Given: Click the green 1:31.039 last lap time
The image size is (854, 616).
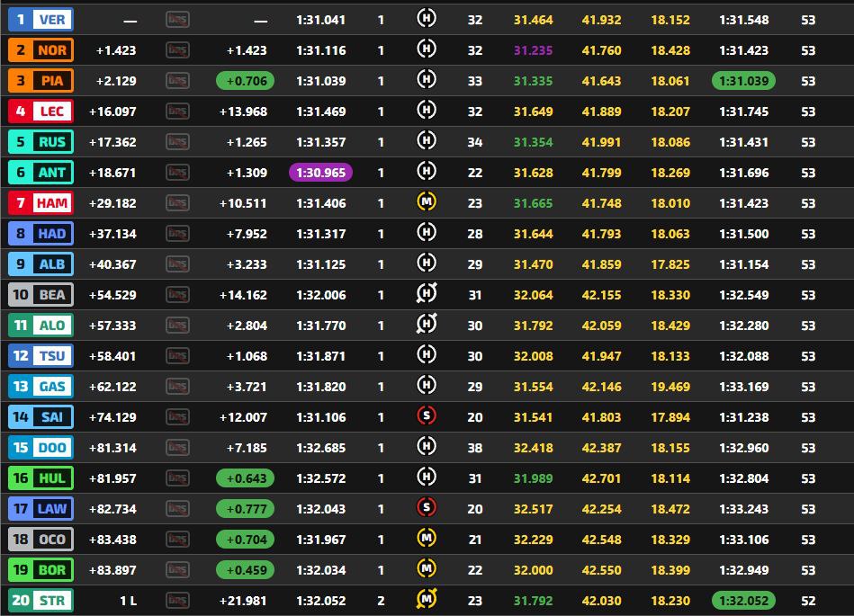Looking at the screenshot, I should tap(743, 81).
